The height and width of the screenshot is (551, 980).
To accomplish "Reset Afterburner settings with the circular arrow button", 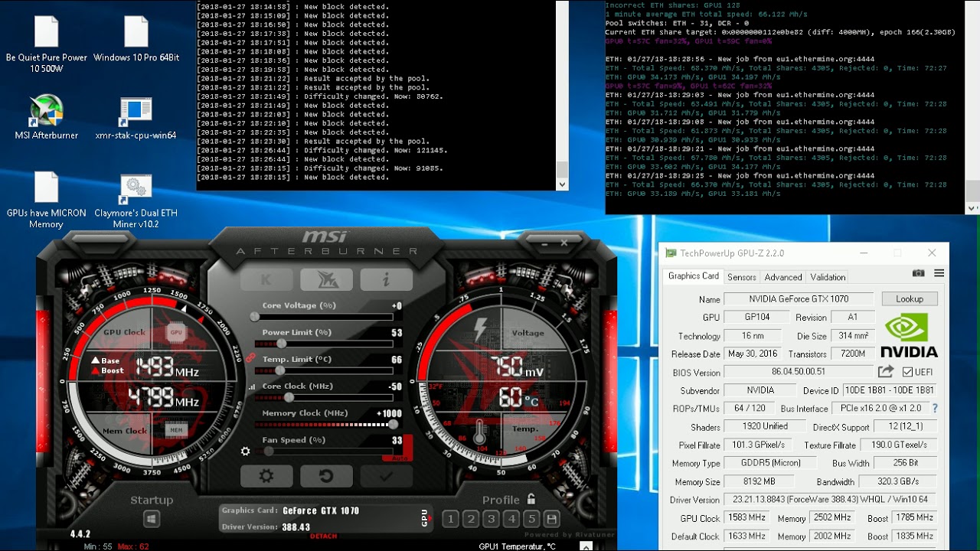I will pos(326,476).
